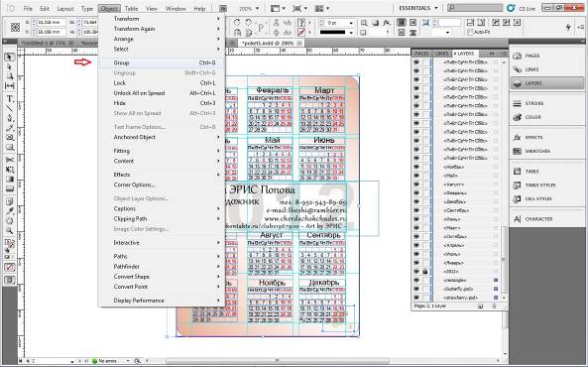The image size is (588, 367).
Task: Click the delete layer trash icon
Action: click(x=494, y=306)
